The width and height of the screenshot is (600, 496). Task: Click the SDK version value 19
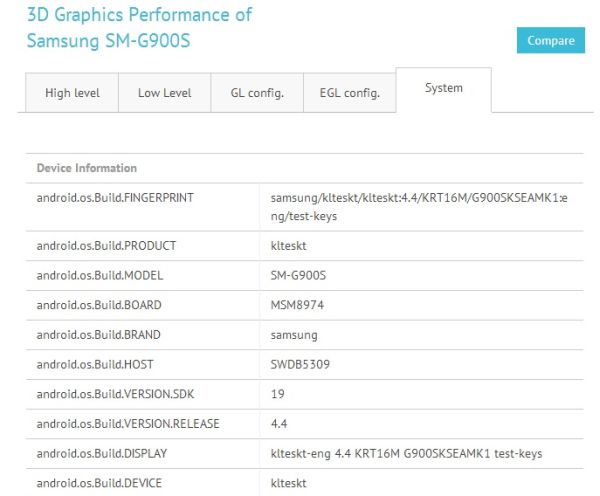tap(278, 394)
